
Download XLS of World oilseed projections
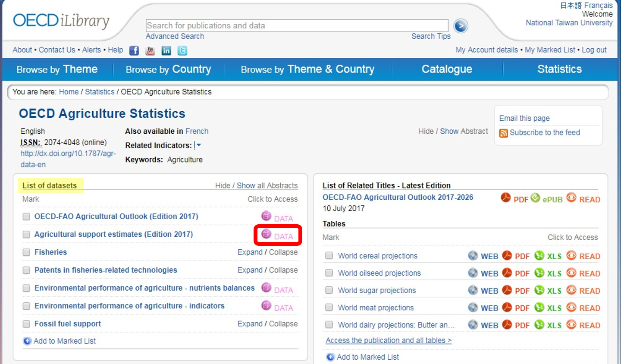[x=548, y=273]
